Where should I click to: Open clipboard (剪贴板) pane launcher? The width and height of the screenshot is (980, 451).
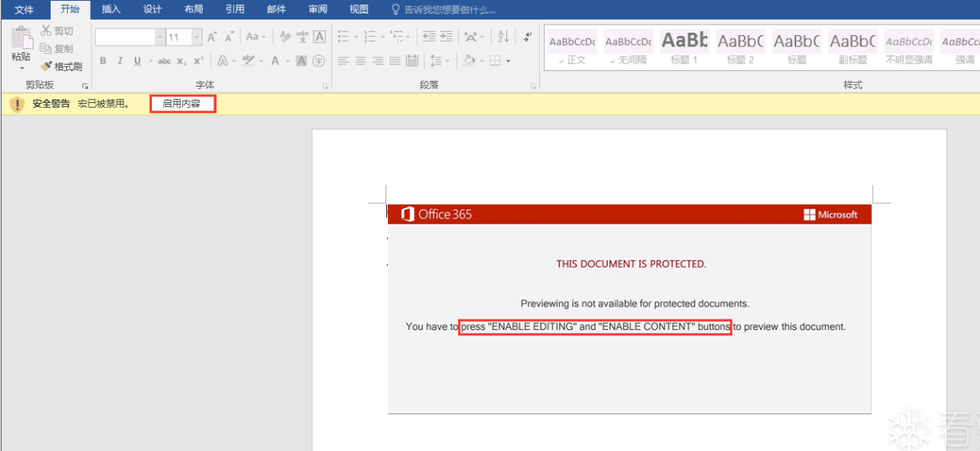85,85
